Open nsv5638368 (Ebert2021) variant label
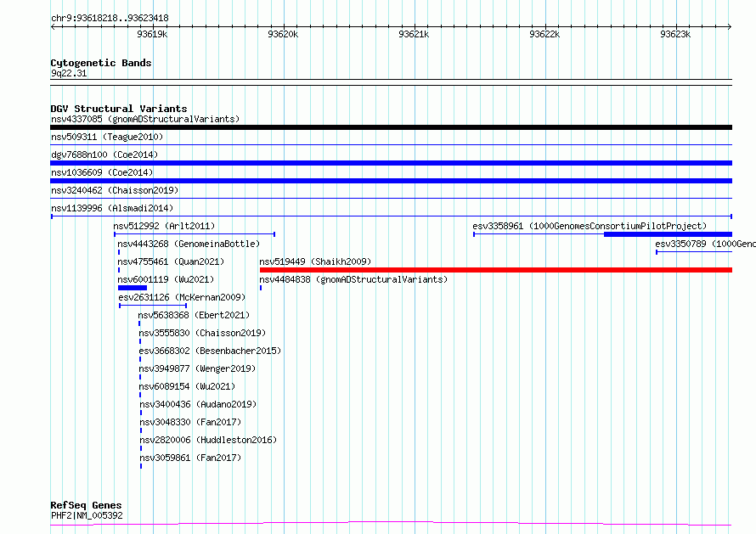This screenshot has width=756, height=534. [x=194, y=315]
